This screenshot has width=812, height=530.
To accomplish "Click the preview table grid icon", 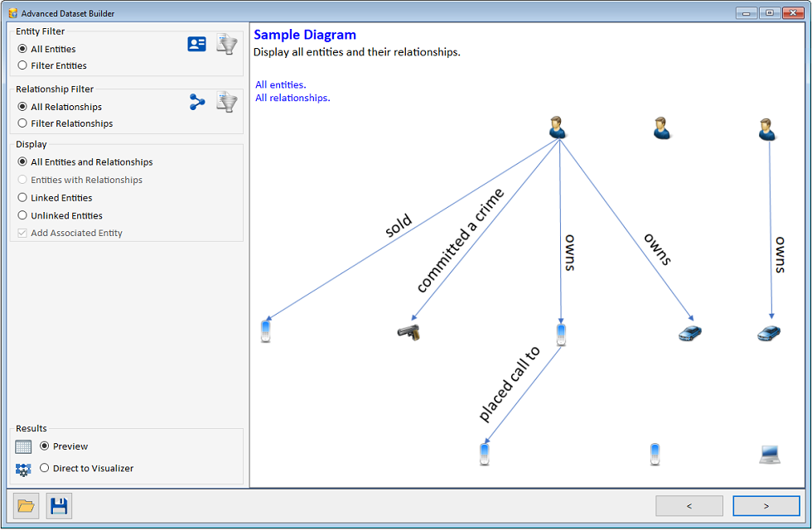I will [23, 446].
